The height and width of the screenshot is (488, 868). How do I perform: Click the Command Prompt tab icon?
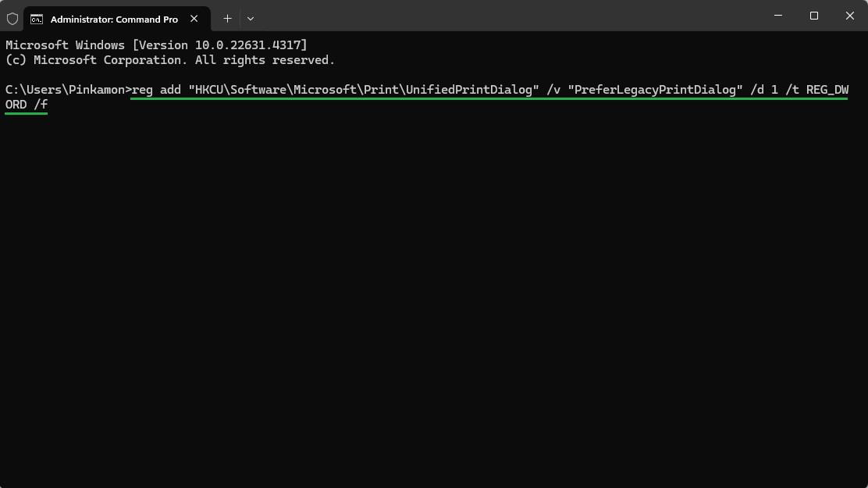pyautogui.click(x=37, y=19)
